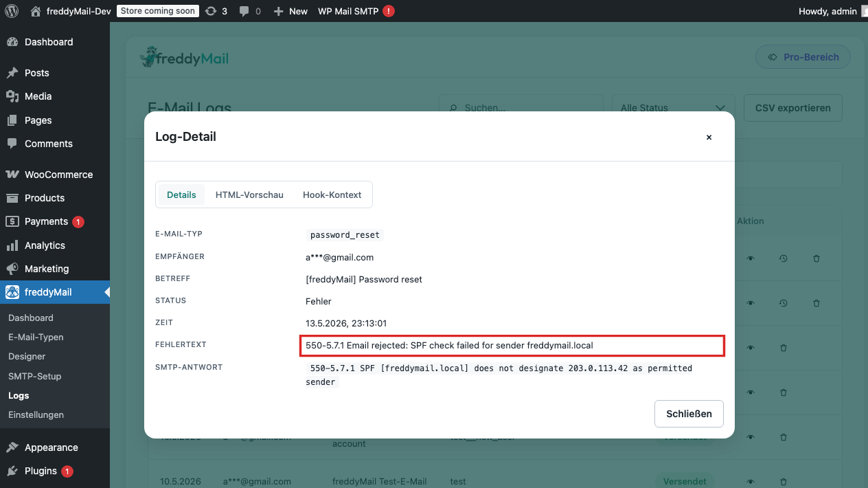
Task: Open Einstellungen in freddyMail submenu
Action: pos(36,415)
